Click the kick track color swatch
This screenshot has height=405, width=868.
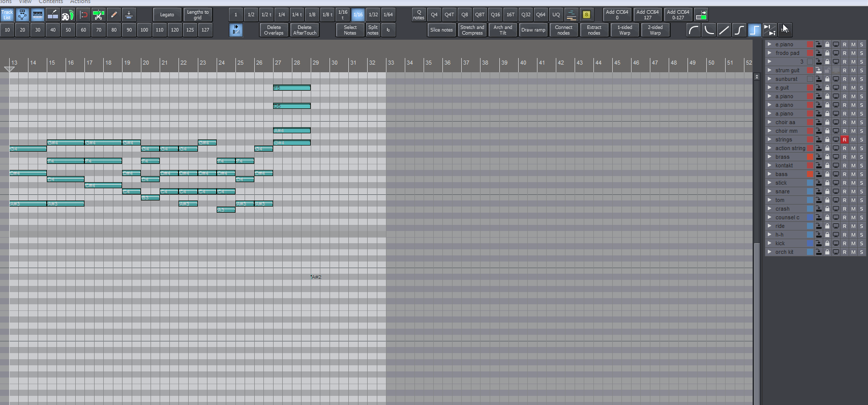[x=811, y=243]
